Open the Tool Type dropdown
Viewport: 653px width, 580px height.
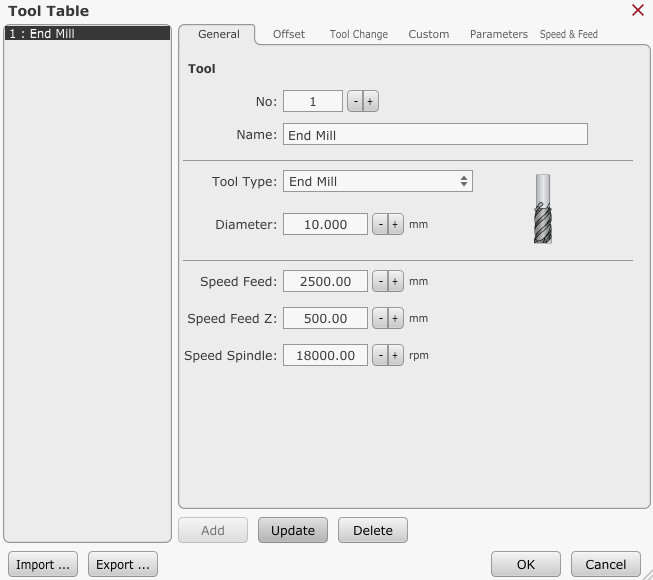point(377,181)
